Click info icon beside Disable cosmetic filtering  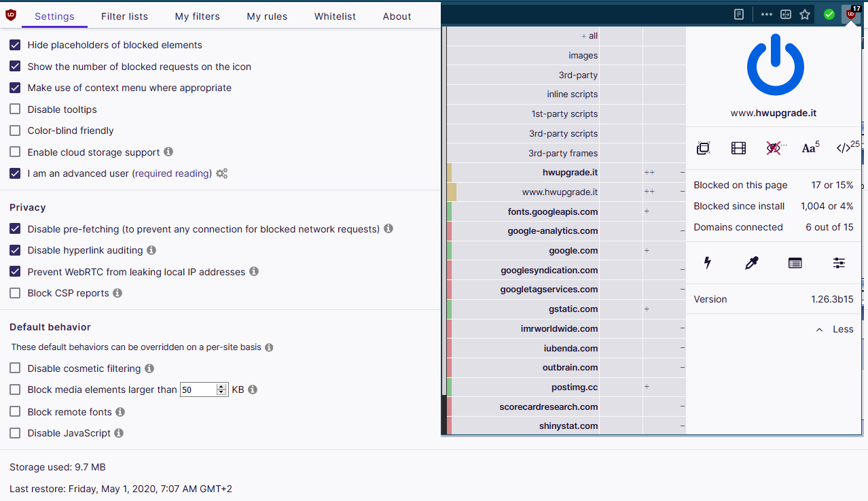coord(149,368)
